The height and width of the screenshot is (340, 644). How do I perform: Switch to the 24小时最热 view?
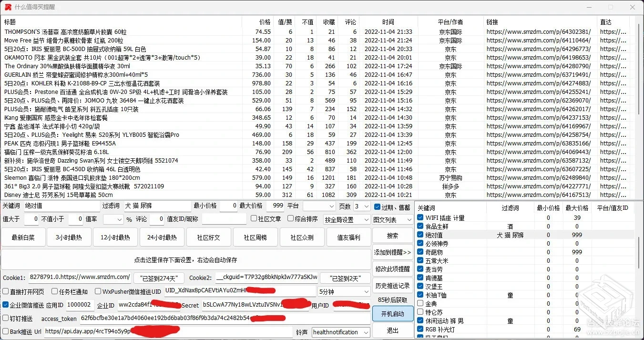pyautogui.click(x=162, y=237)
